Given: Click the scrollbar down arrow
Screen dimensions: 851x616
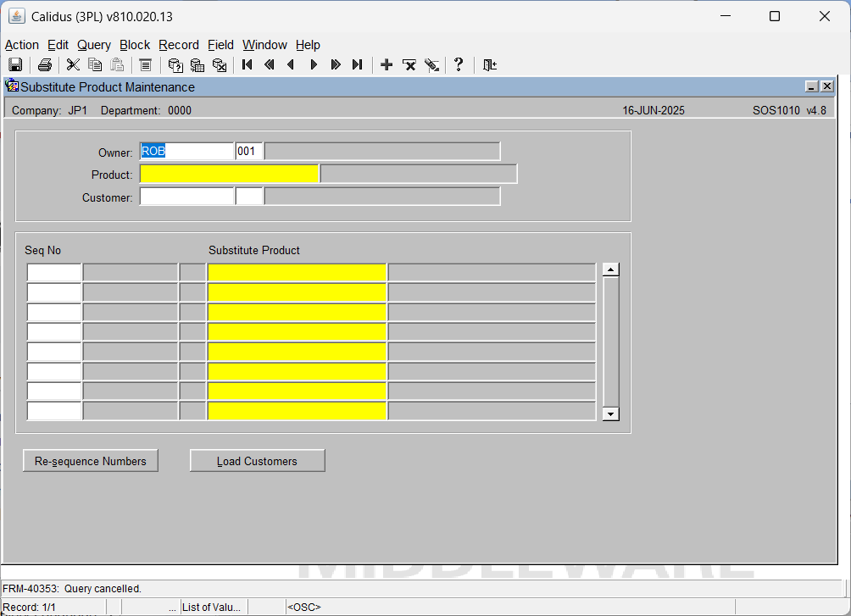Looking at the screenshot, I should pyautogui.click(x=610, y=414).
